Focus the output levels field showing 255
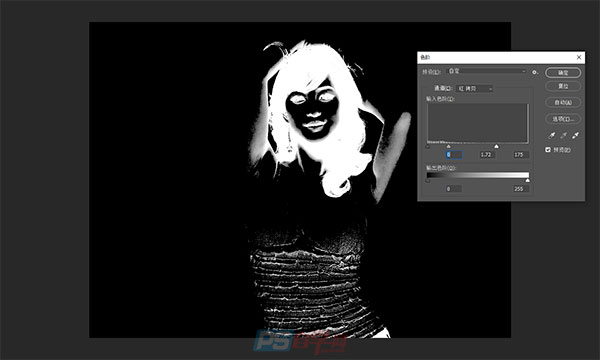The image size is (600, 360). click(521, 189)
